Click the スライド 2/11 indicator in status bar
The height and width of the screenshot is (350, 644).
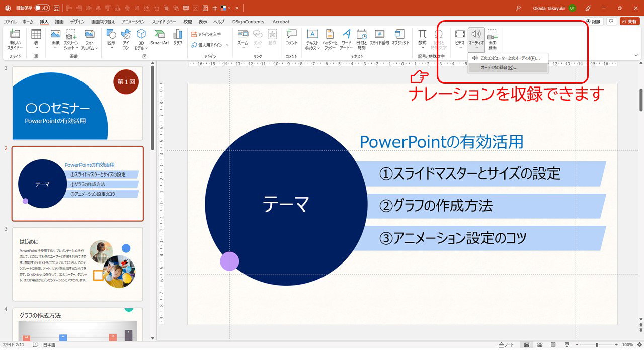click(x=14, y=345)
